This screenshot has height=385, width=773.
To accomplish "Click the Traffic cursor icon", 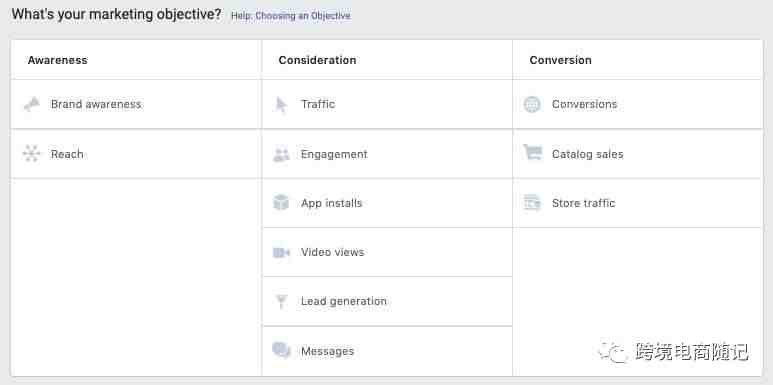I will pos(281,105).
